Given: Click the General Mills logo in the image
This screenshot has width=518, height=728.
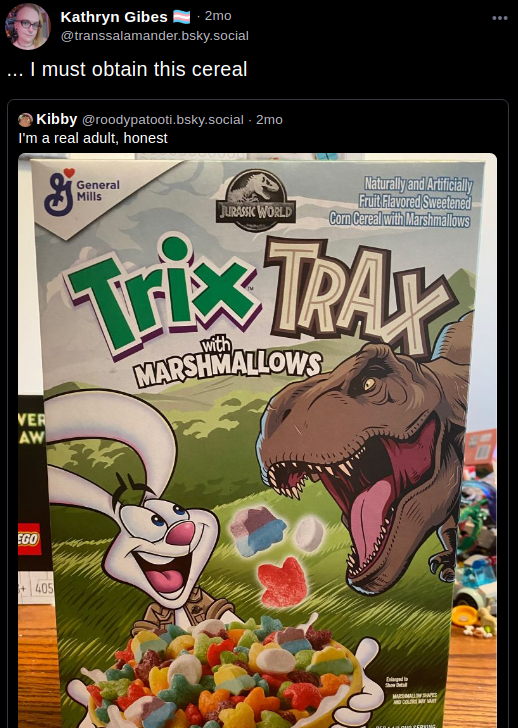Looking at the screenshot, I should click(83, 191).
